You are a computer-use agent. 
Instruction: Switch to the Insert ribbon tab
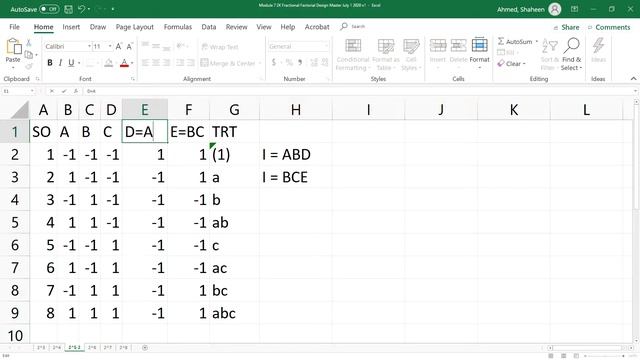71,27
